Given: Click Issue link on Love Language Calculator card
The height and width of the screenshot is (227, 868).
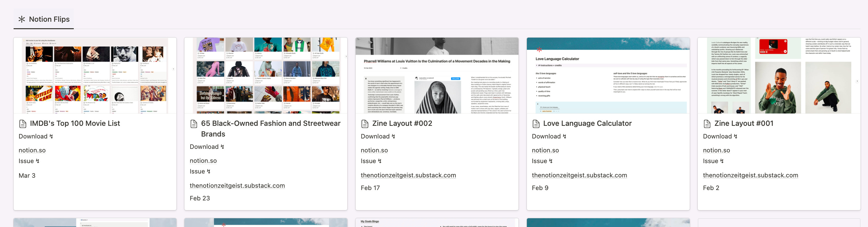Looking at the screenshot, I should click(x=542, y=161).
